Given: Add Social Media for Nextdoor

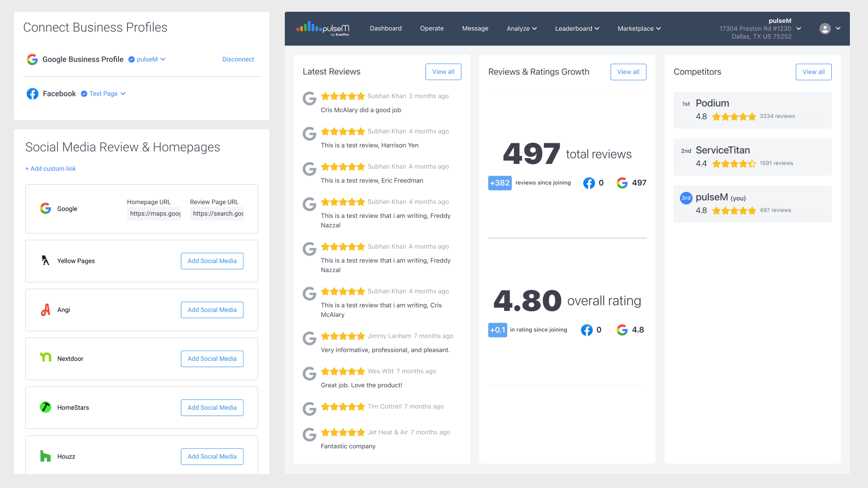Looking at the screenshot, I should (x=212, y=359).
